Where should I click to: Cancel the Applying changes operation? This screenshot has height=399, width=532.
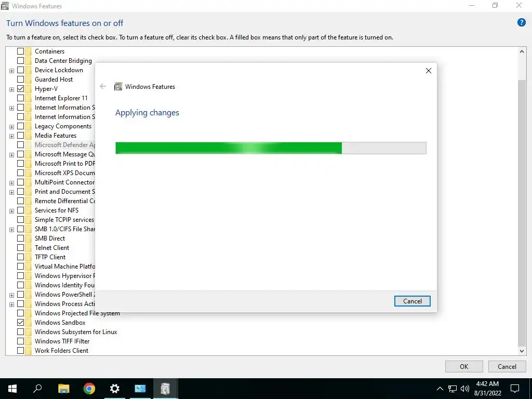tap(412, 301)
